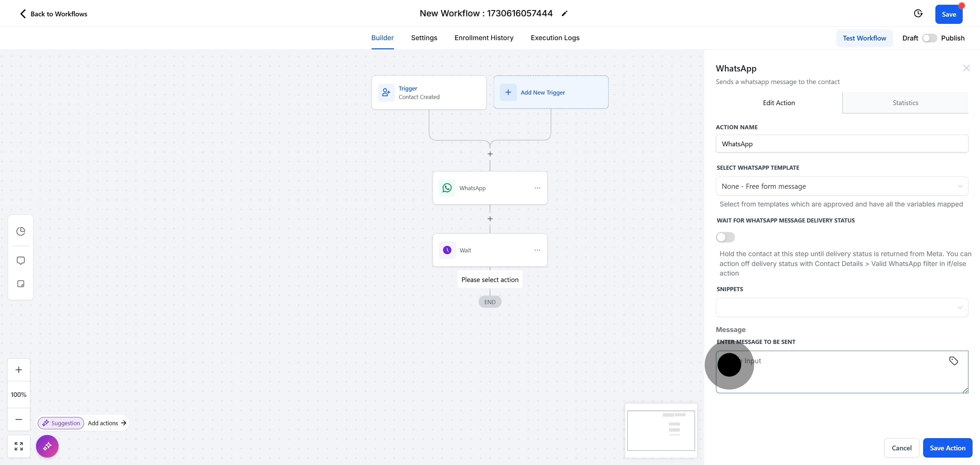This screenshot has width=980, height=465.
Task: Expand the Snippets dropdown
Action: 842,308
